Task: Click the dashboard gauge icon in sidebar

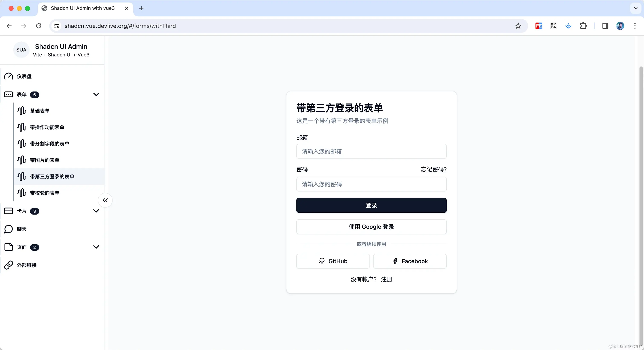Action: tap(9, 76)
